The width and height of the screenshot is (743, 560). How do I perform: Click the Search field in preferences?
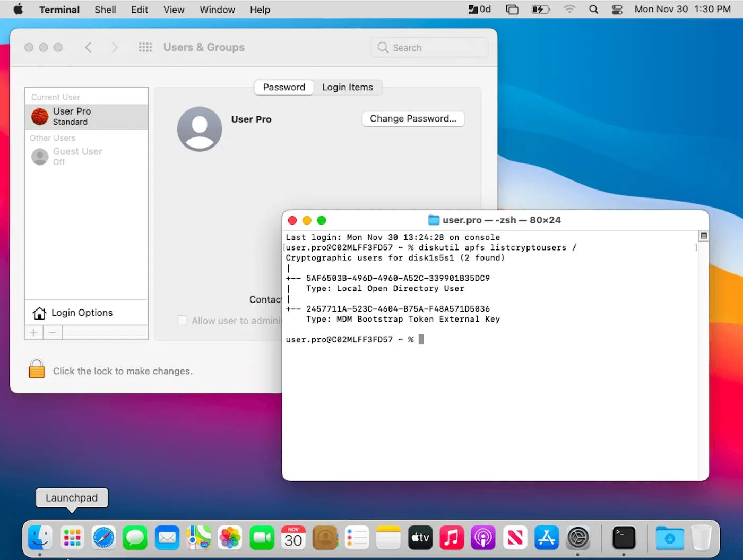point(429,48)
